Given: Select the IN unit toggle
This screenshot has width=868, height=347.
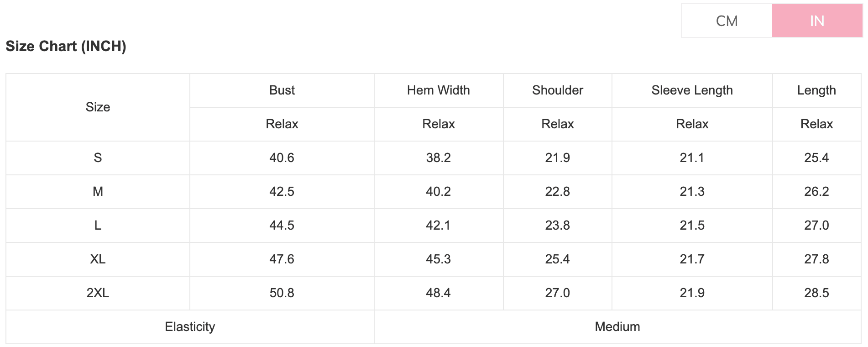Looking at the screenshot, I should point(817,21).
